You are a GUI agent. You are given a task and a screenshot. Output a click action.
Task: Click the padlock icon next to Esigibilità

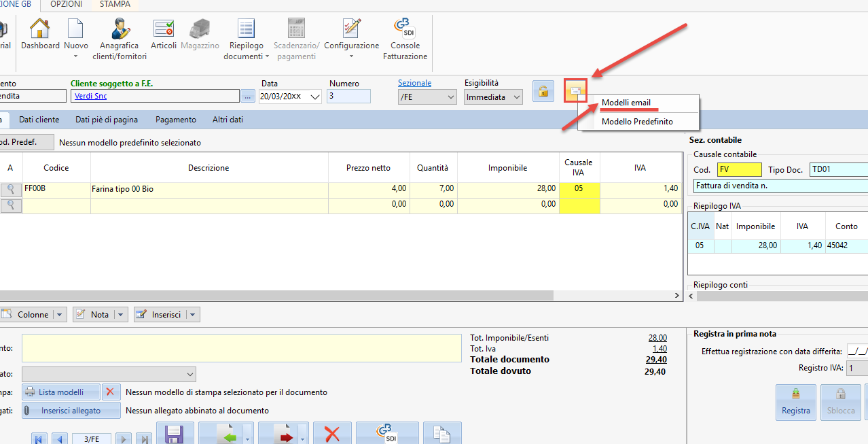(543, 90)
